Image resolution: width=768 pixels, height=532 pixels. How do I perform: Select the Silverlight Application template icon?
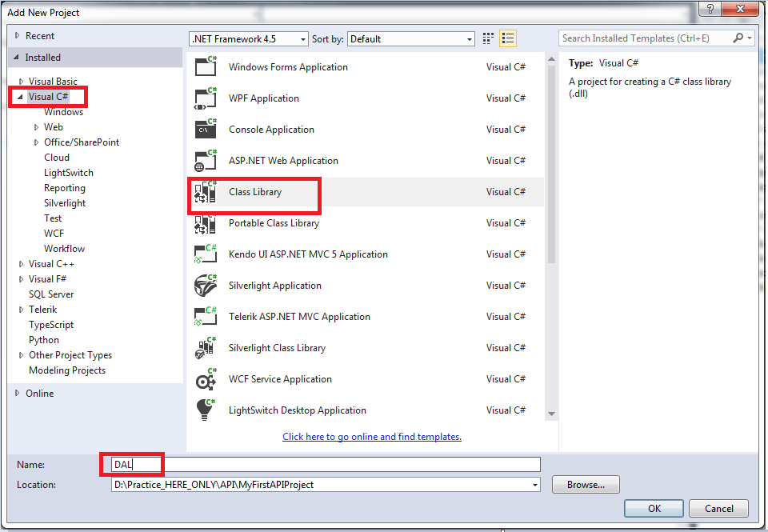click(x=206, y=286)
